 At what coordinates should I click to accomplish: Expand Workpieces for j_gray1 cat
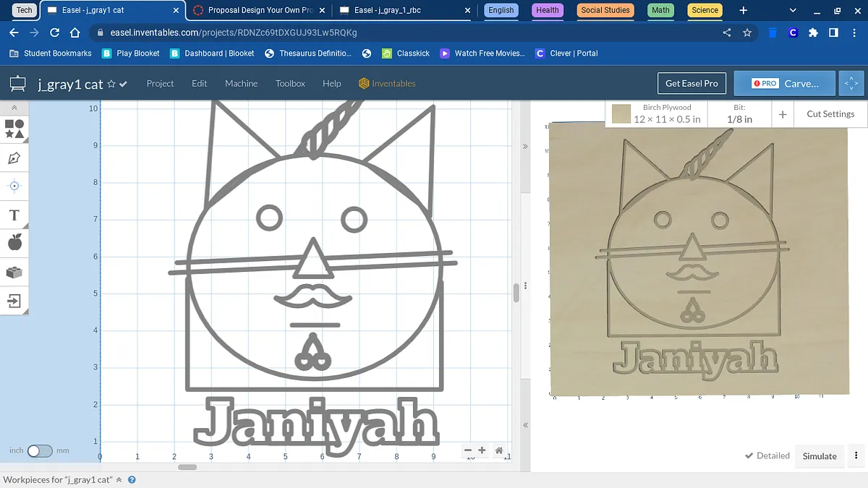pyautogui.click(x=119, y=479)
